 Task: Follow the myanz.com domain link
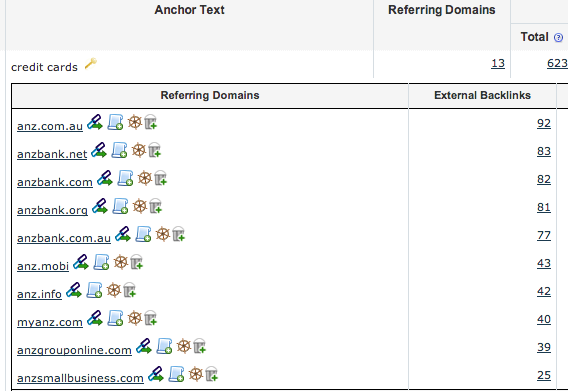(50, 322)
